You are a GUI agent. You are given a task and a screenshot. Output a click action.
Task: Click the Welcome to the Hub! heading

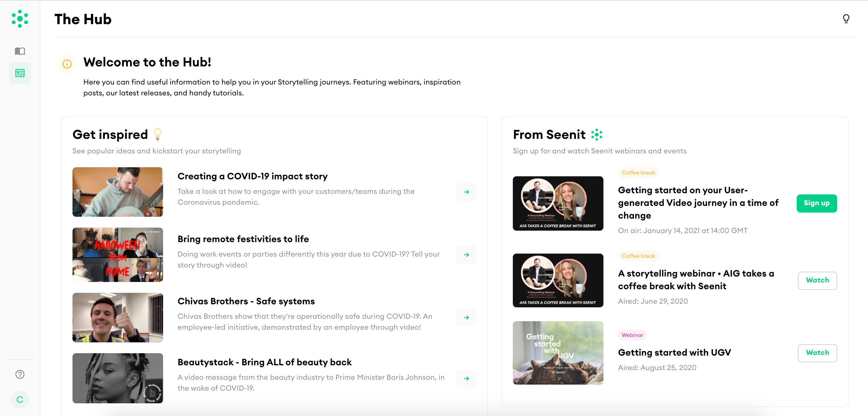pyautogui.click(x=147, y=62)
